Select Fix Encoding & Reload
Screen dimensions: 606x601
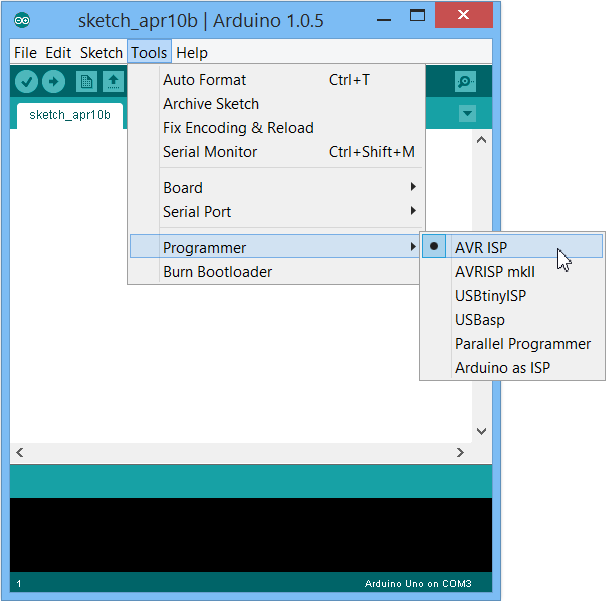(x=276, y=128)
